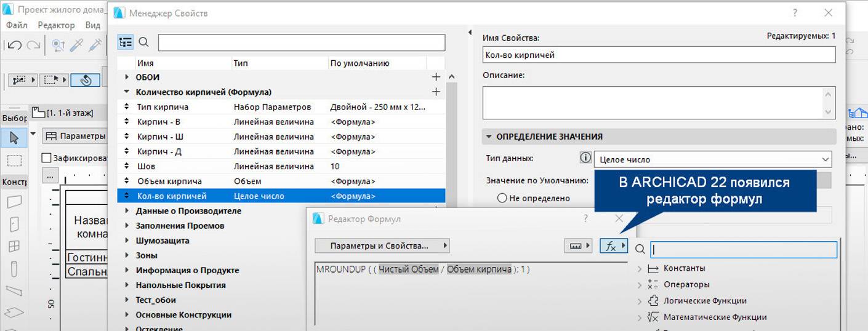Click the ruler units button in Редактор Формул

point(578,246)
